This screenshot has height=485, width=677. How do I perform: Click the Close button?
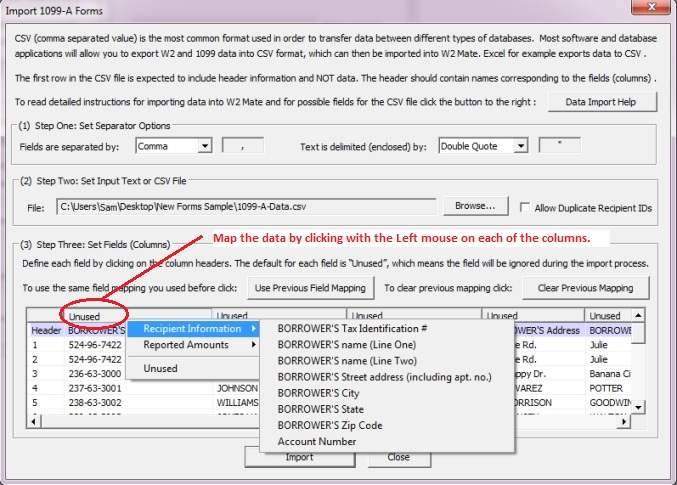pyautogui.click(x=399, y=457)
